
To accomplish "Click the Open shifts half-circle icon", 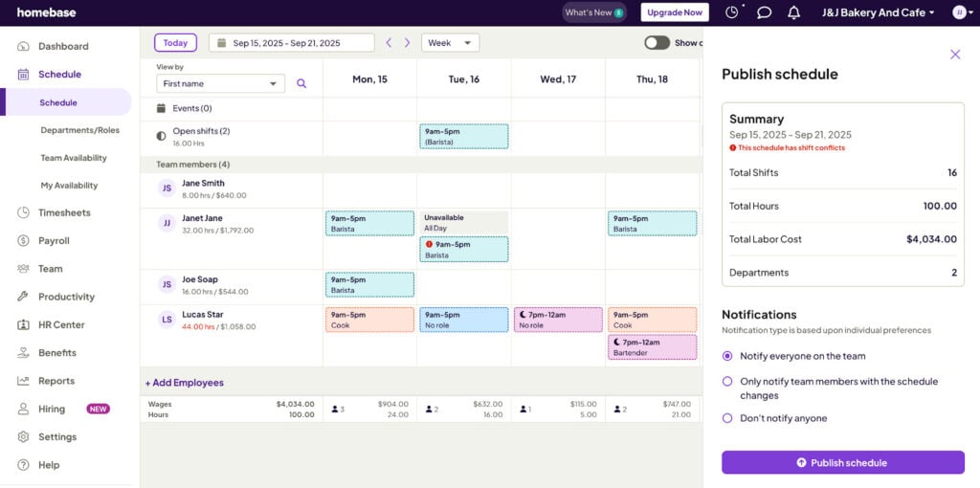I will click(161, 136).
